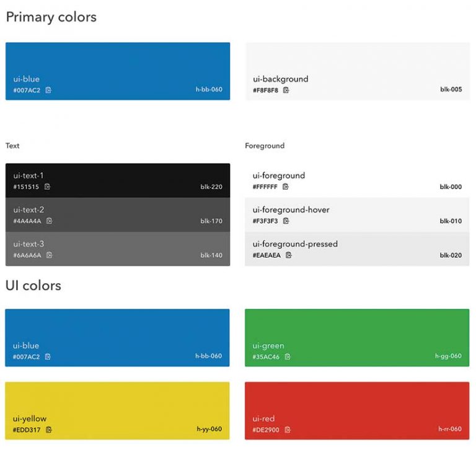Copy the ui-blue hex code under Primary colors
This screenshot has width=476, height=455.
coord(48,90)
